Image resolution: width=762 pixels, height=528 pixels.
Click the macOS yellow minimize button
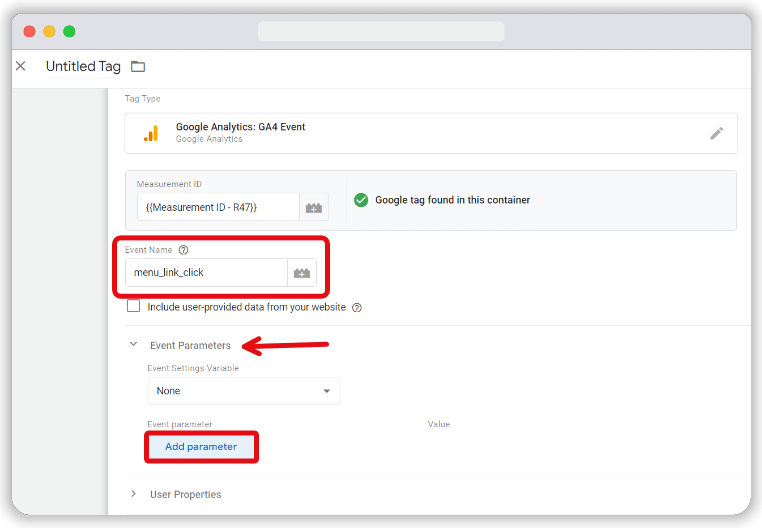50,32
